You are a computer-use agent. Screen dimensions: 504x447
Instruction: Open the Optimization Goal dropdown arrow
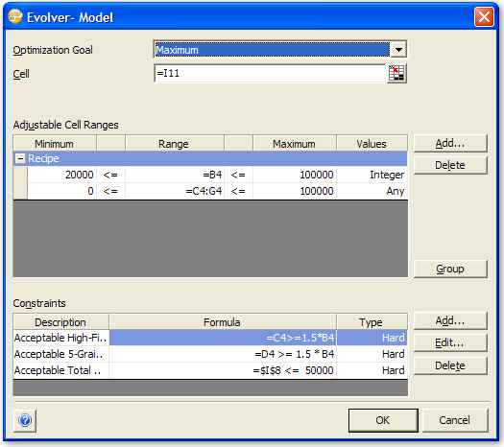[398, 50]
